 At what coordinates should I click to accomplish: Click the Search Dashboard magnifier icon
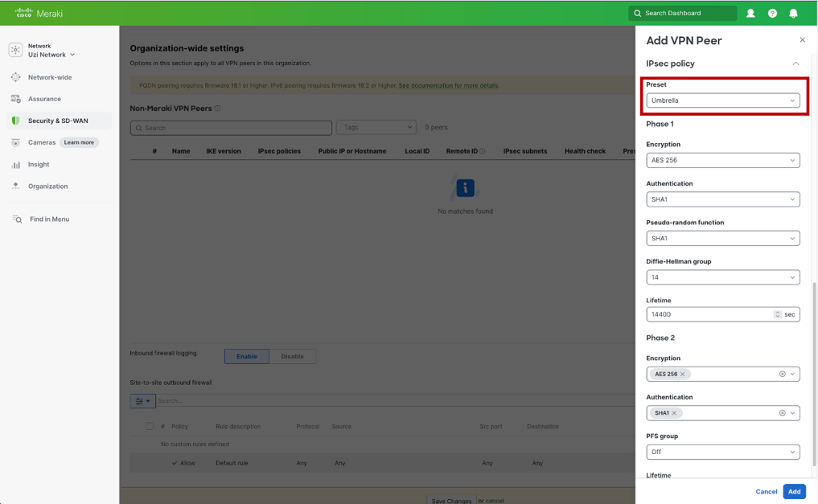point(638,13)
